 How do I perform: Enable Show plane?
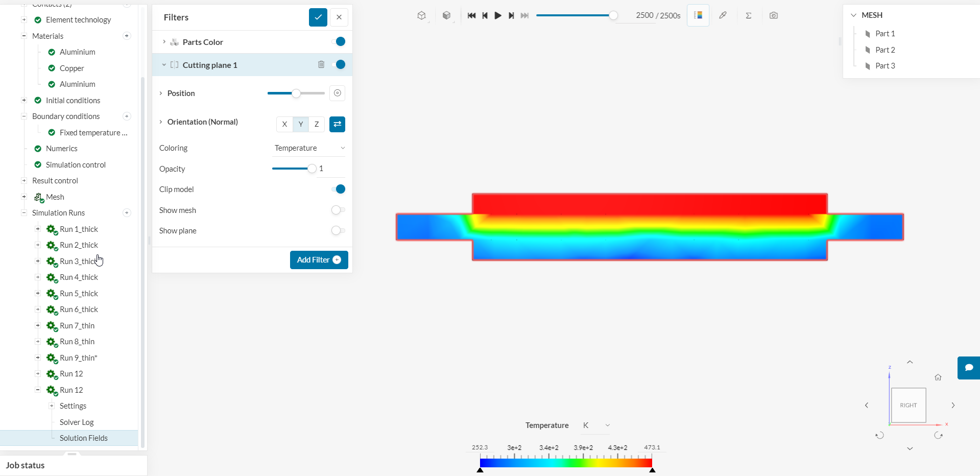(x=337, y=230)
